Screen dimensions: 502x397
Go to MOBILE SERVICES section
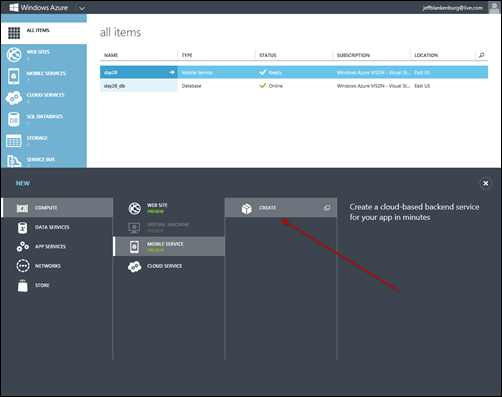pyautogui.click(x=44, y=76)
